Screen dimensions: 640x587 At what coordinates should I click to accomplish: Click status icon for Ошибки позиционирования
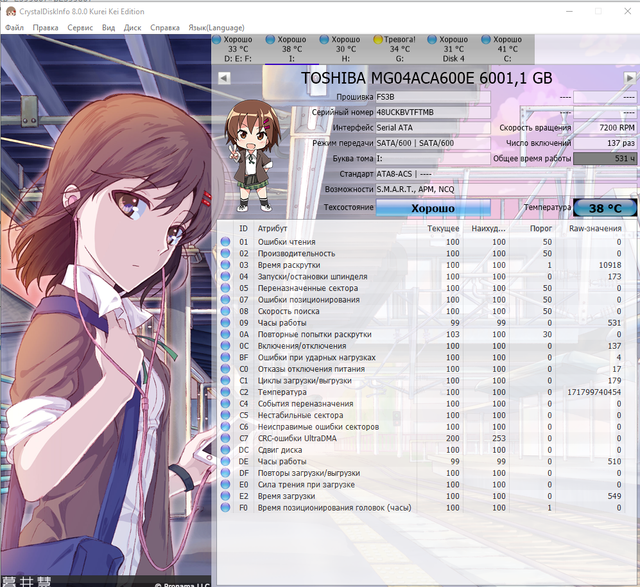tap(225, 299)
